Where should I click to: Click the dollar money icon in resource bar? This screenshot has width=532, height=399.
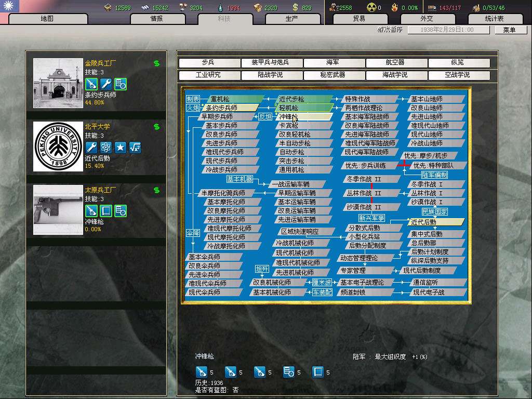(295, 7)
